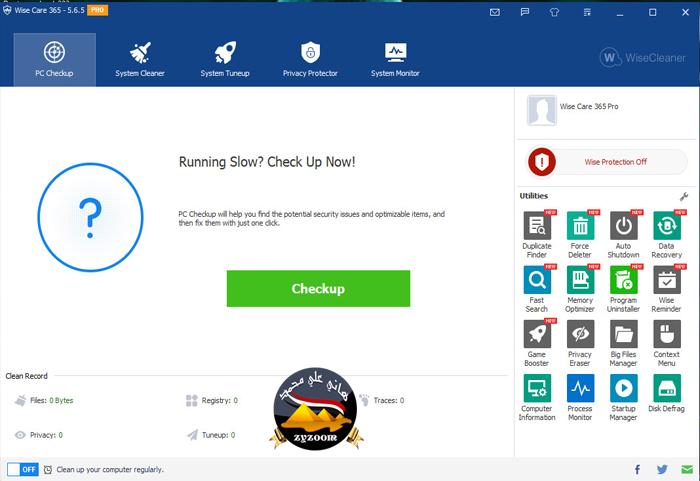Screen dimensions: 700x481
Task: Click the user avatar picture
Action: click(542, 110)
